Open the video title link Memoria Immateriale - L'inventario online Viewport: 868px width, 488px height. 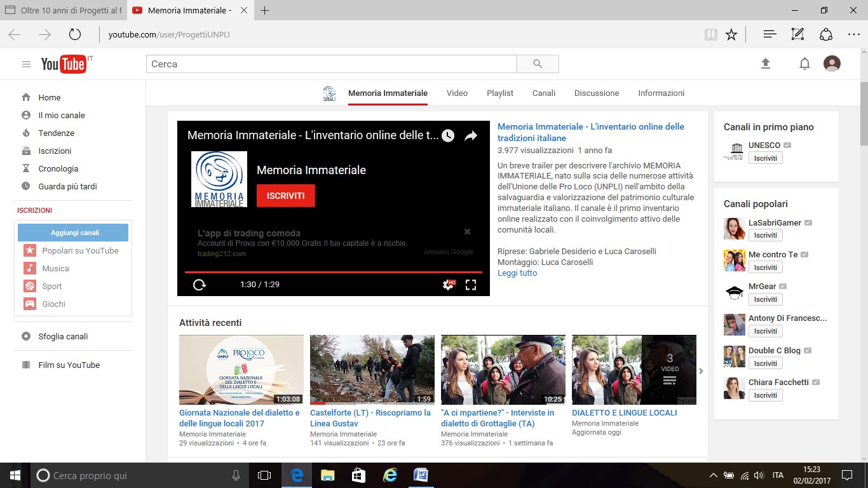pyautogui.click(x=591, y=132)
